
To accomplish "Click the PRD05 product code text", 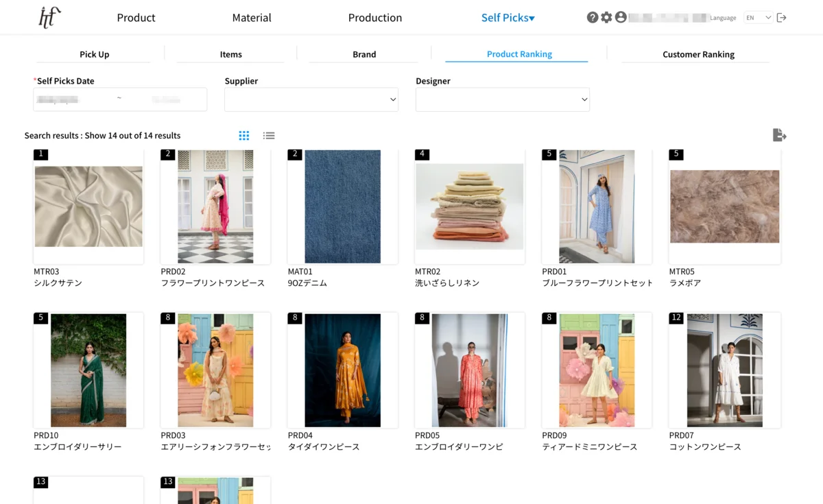I will [427, 435].
